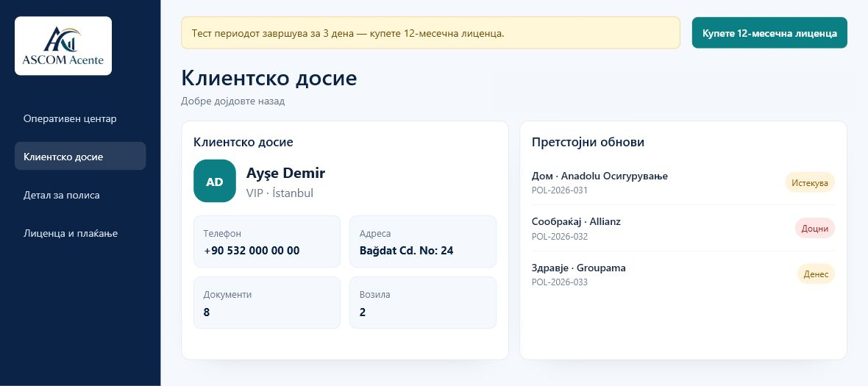Click the Доцни status badge
868x386 pixels.
click(x=815, y=229)
